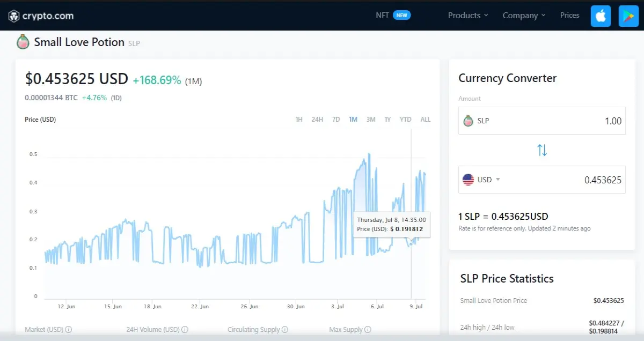Screen dimensions: 644x341
Task: Open the NFT page
Action: (382, 15)
